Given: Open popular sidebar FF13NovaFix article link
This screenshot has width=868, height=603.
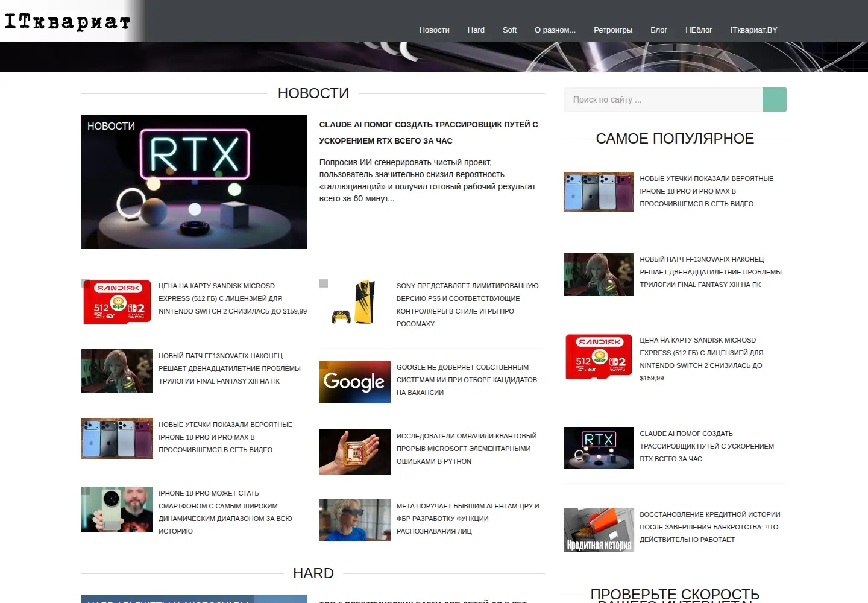Looking at the screenshot, I should coord(711,272).
